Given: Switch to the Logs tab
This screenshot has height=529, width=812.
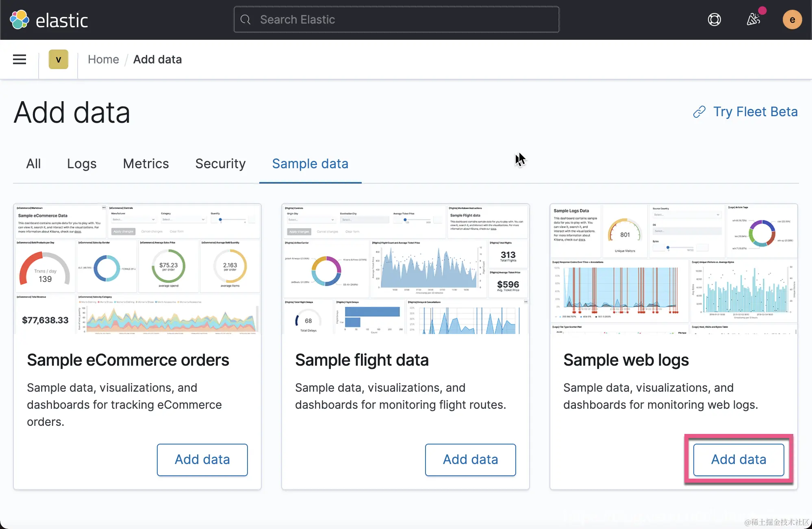Looking at the screenshot, I should (x=82, y=164).
